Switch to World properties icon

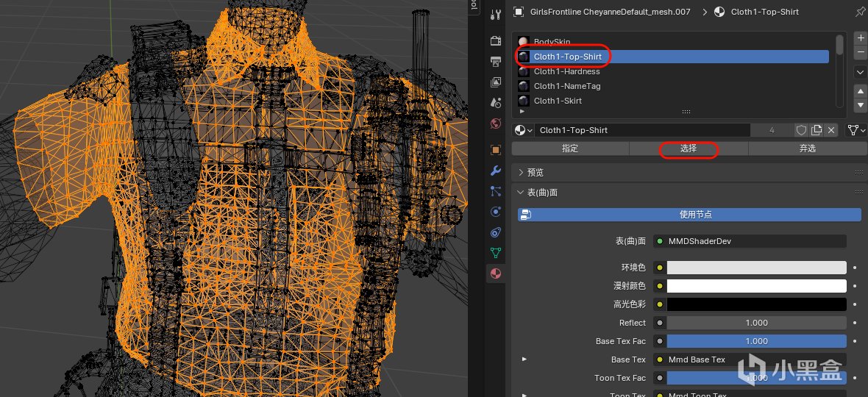click(x=496, y=123)
